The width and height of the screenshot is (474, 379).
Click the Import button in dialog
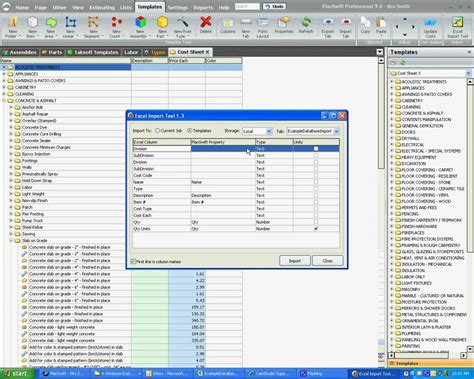295,261
